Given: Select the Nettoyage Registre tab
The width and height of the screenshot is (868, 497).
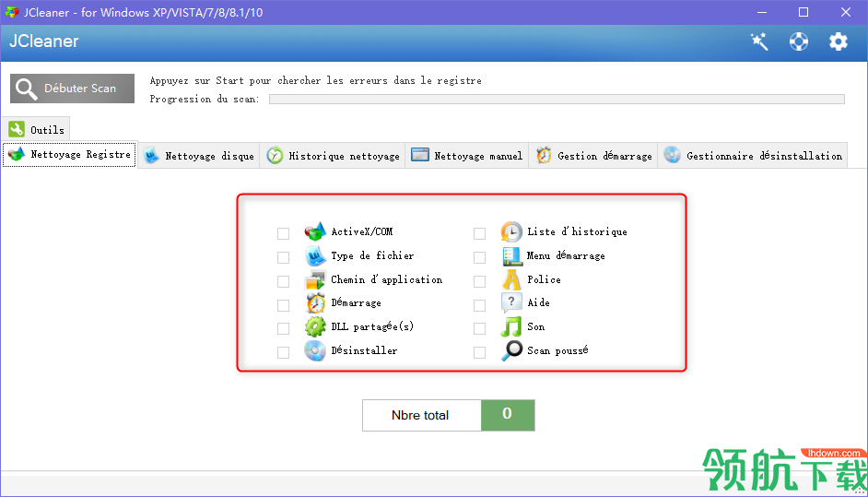Looking at the screenshot, I should click(x=69, y=155).
